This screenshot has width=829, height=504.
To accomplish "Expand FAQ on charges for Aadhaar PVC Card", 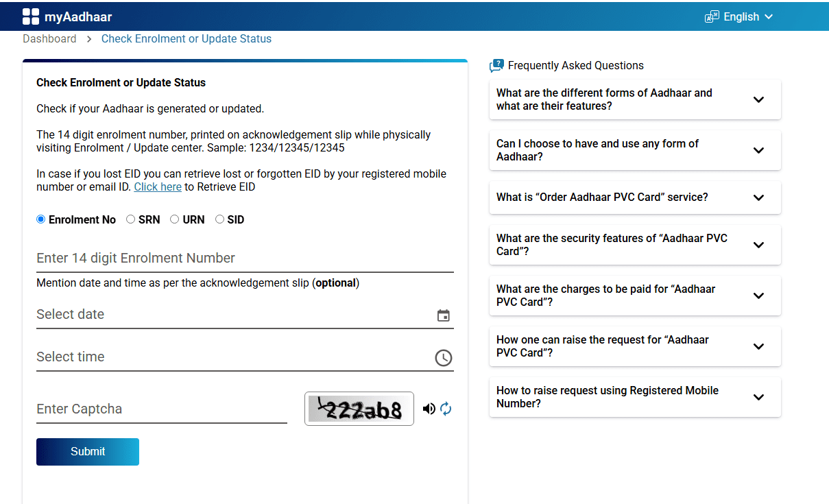I will tap(758, 296).
